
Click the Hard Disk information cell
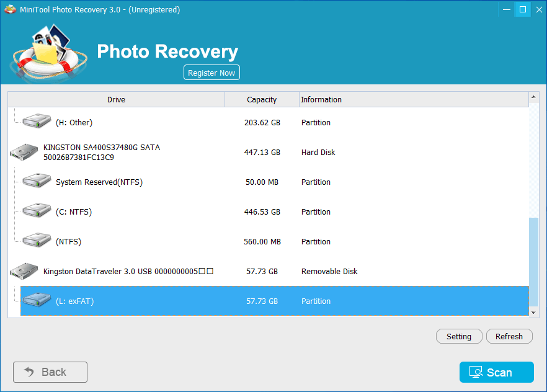[x=318, y=153]
